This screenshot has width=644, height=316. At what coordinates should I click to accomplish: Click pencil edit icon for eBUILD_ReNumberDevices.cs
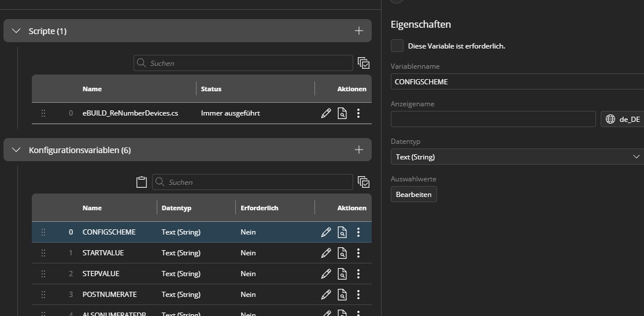pyautogui.click(x=326, y=113)
